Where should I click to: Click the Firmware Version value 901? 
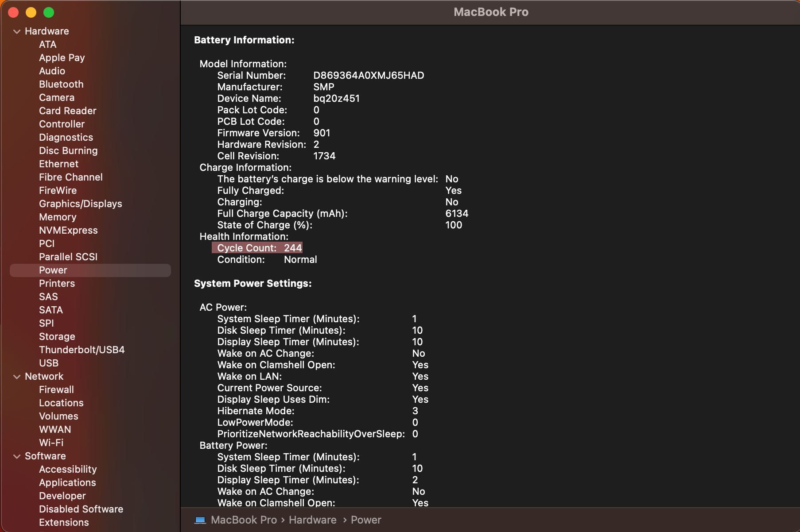click(322, 133)
